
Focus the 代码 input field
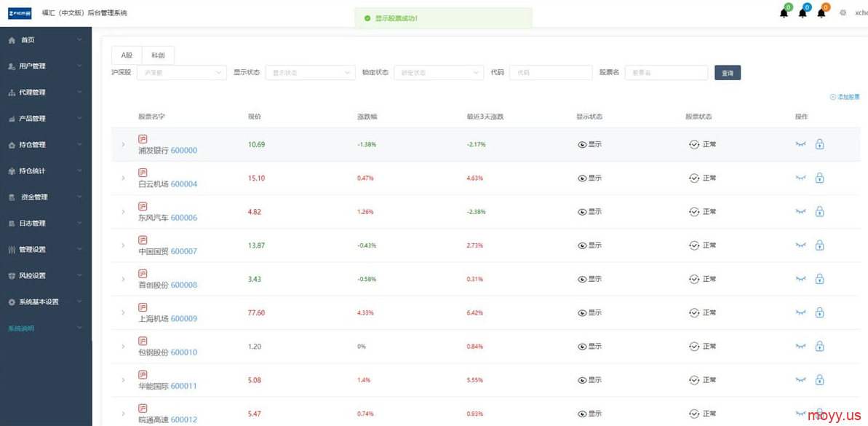(551, 73)
